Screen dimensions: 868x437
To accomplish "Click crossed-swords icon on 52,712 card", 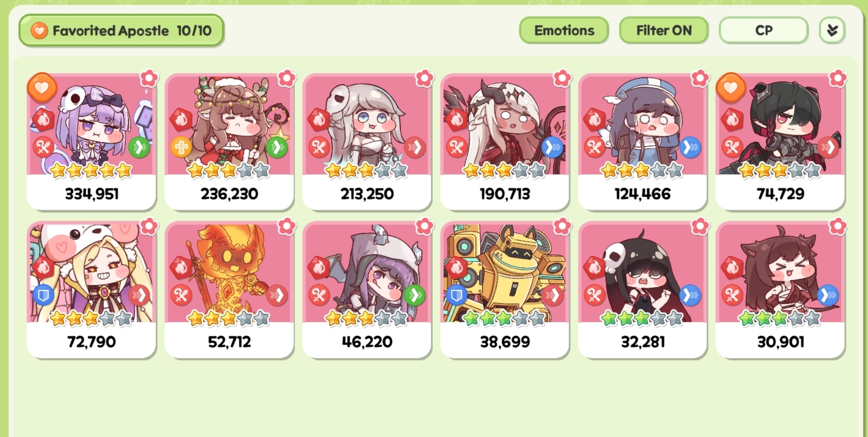I will click(181, 295).
